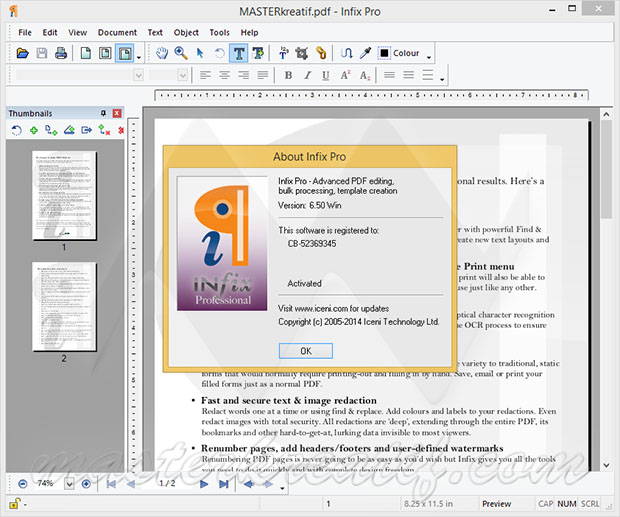
Task: Pin the Thumbnails panel
Action: pyautogui.click(x=103, y=114)
